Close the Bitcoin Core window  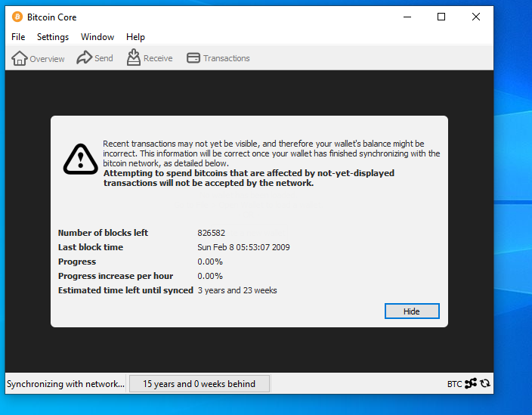click(x=475, y=17)
